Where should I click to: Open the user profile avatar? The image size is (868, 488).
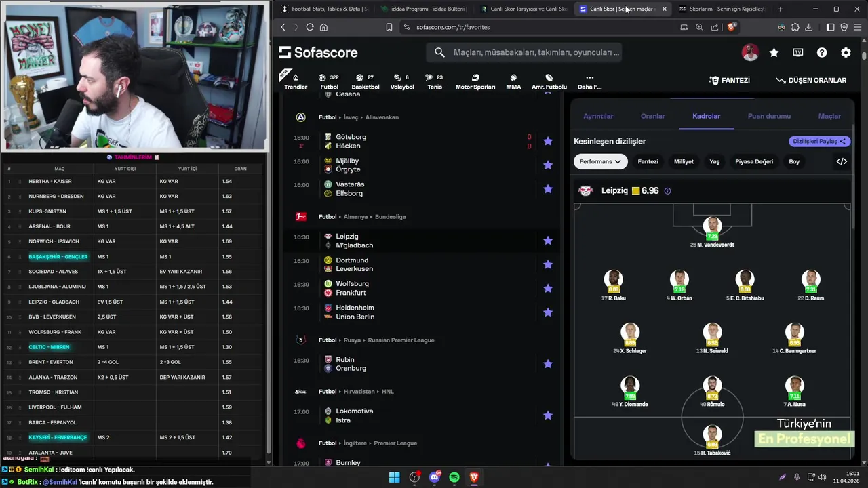[x=750, y=52]
